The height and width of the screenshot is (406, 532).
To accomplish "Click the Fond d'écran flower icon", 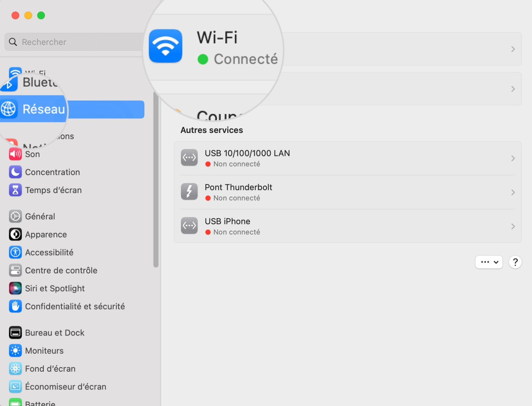I will click(15, 368).
